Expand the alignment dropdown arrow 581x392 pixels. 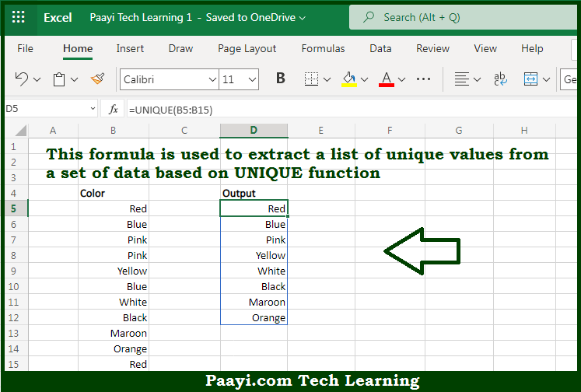pyautogui.click(x=478, y=79)
